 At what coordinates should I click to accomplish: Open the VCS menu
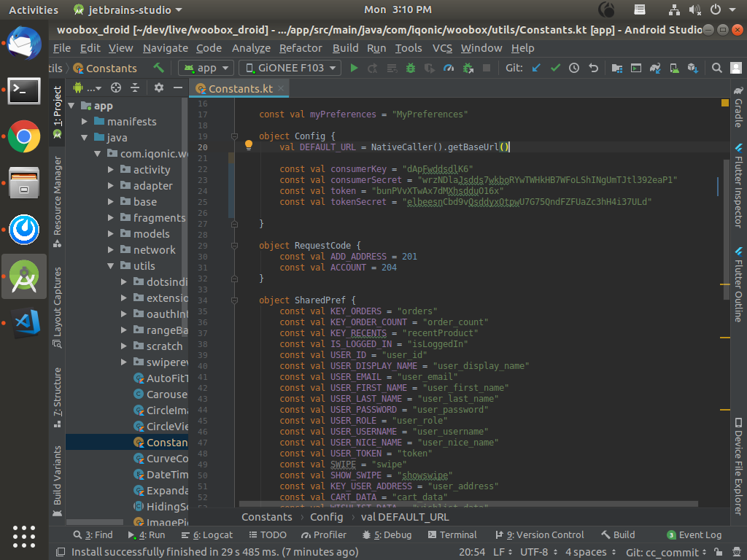(x=442, y=48)
